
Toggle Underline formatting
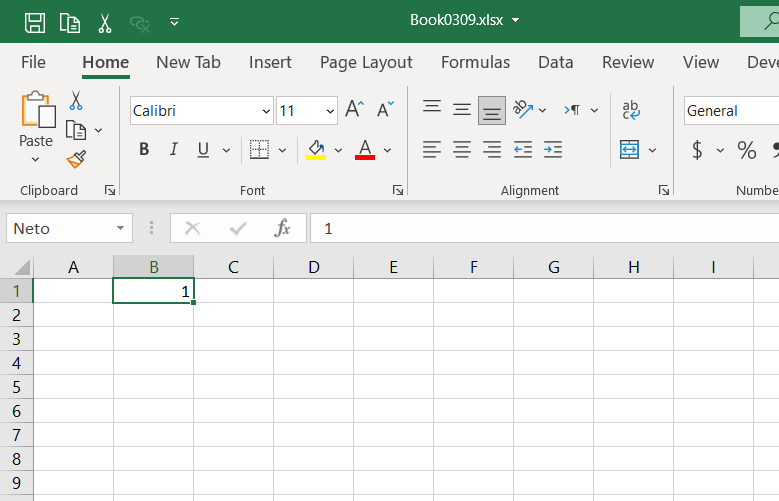tap(203, 150)
